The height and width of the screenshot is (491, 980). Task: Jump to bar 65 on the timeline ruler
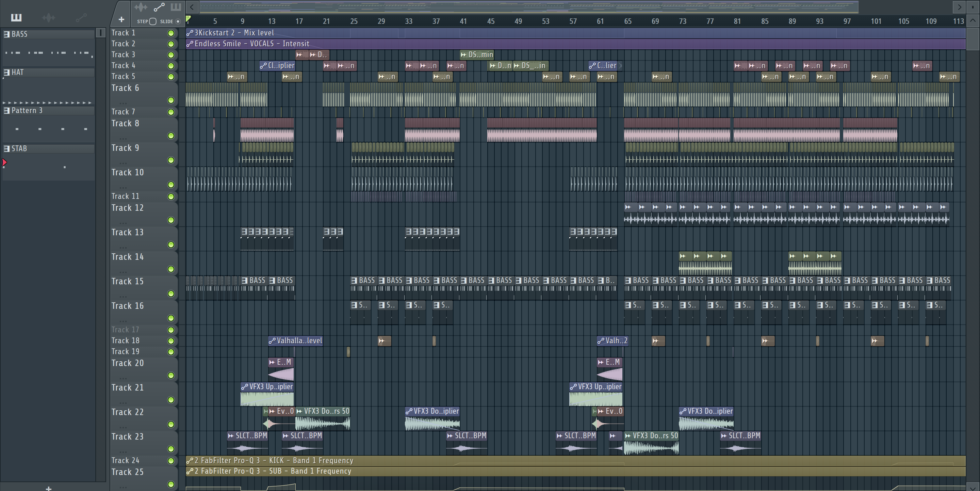628,21
